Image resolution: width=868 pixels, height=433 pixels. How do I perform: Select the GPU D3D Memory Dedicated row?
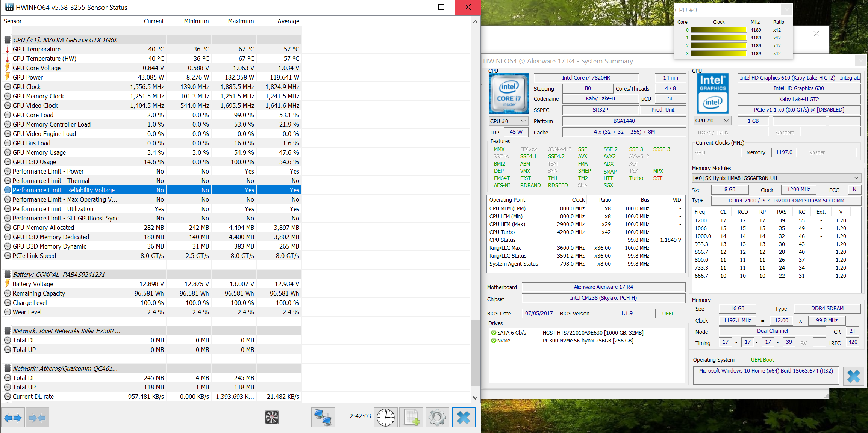(151, 237)
